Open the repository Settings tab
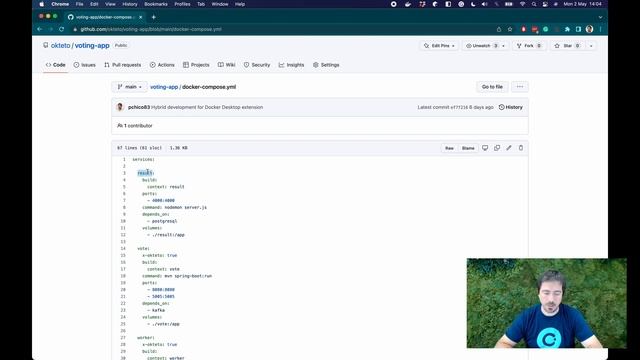Viewport: 640px width, 360px height. (326, 65)
